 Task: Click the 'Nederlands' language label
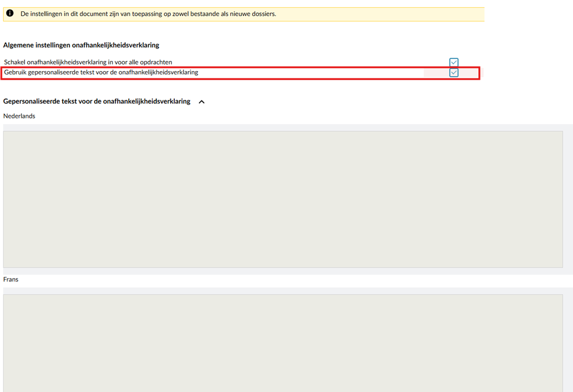click(x=19, y=116)
